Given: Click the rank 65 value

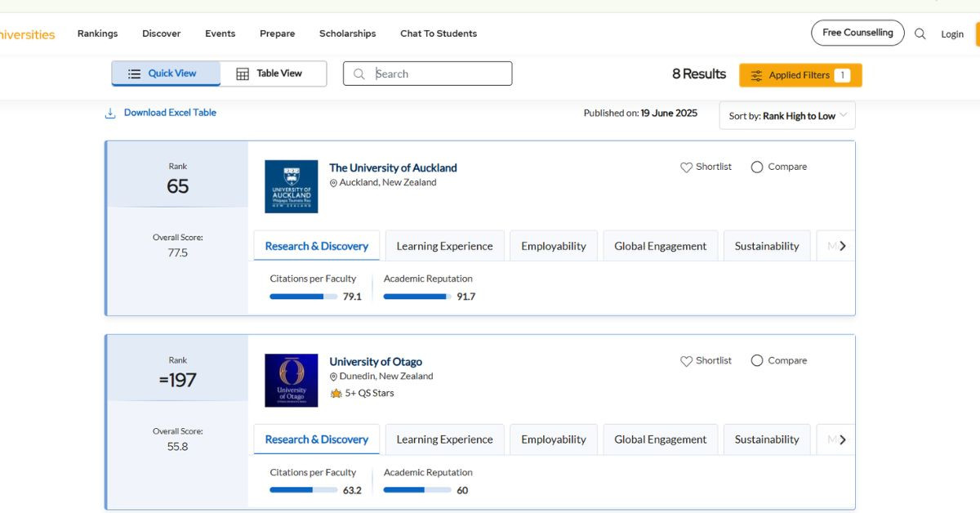Looking at the screenshot, I should point(178,186).
